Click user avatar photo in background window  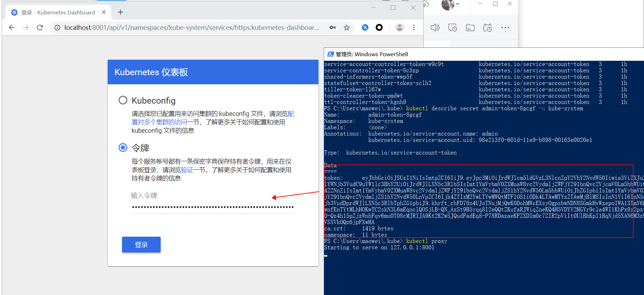point(448,5)
